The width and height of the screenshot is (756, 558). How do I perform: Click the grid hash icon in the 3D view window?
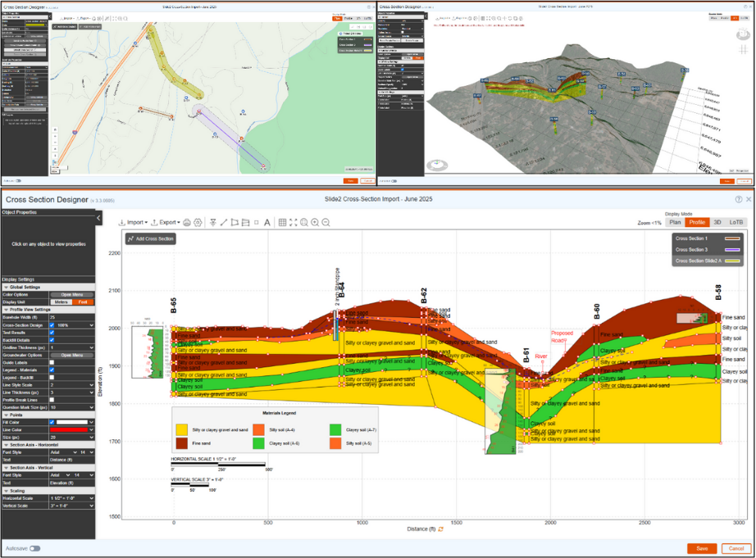tap(744, 49)
